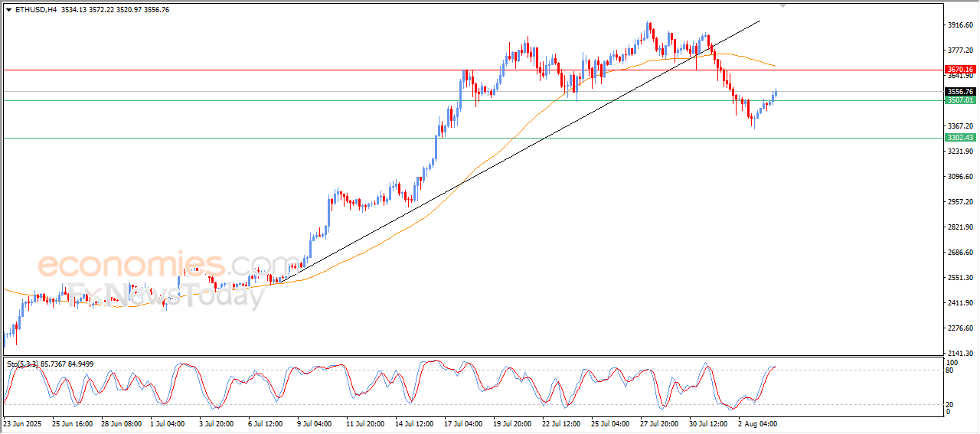The image size is (980, 434).
Task: Click the 2686.60 price axis value
Action: (x=960, y=253)
